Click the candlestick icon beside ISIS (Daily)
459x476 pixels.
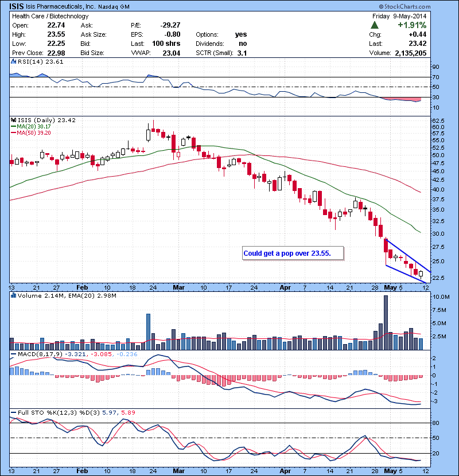(13, 120)
